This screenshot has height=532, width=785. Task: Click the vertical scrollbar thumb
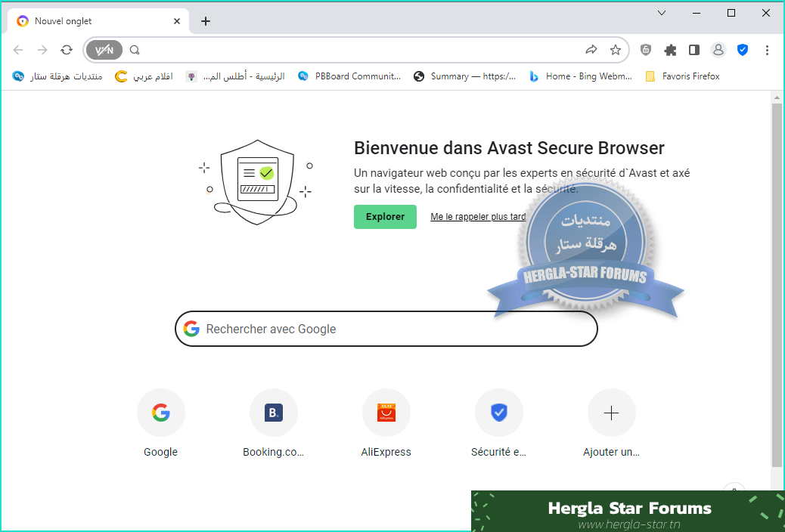777,285
